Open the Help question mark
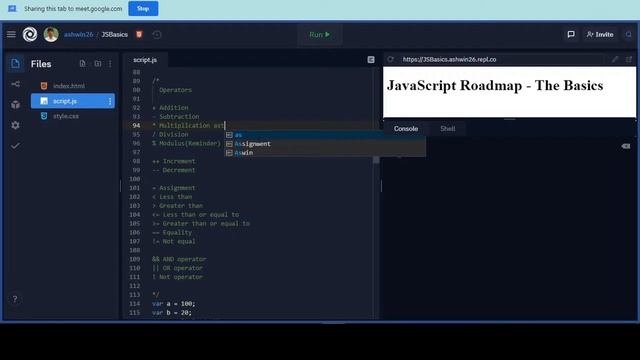Image resolution: width=640 pixels, height=360 pixels. coord(15,299)
